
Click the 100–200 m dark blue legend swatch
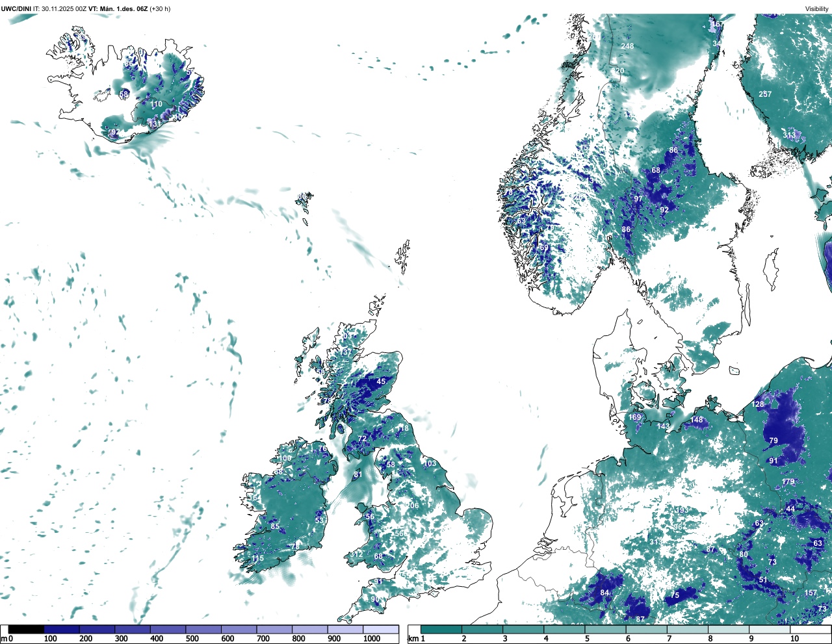[x=62, y=630]
